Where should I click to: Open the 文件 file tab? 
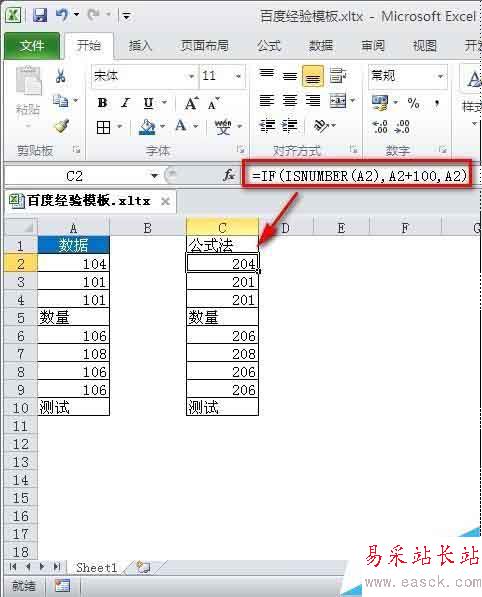(32, 46)
